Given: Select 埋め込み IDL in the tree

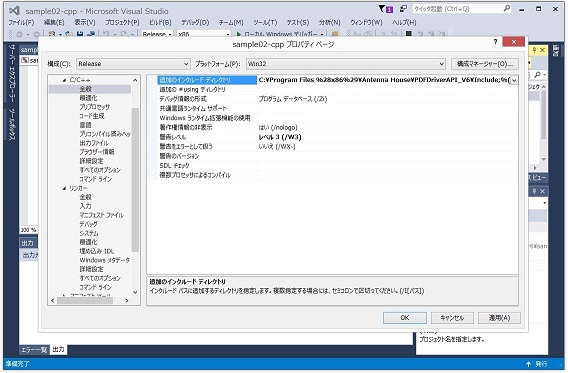Looking at the screenshot, I should [97, 251].
